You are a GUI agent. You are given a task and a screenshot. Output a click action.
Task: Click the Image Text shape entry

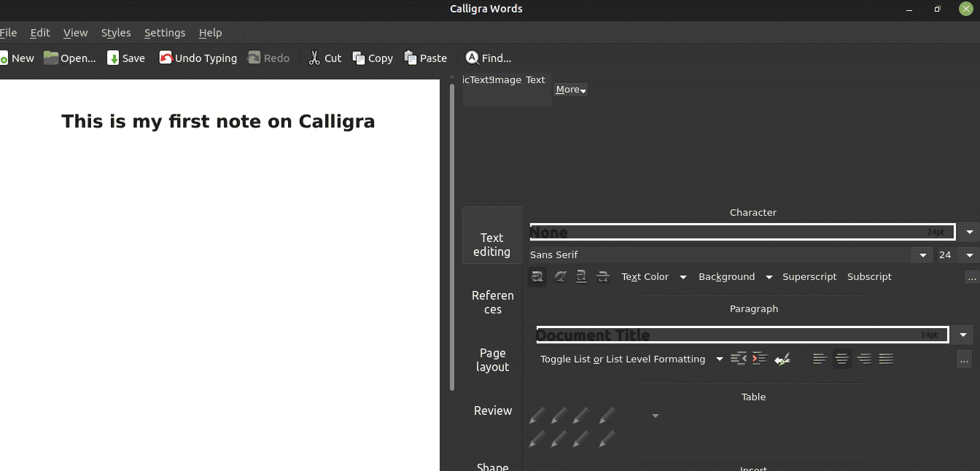(x=507, y=80)
